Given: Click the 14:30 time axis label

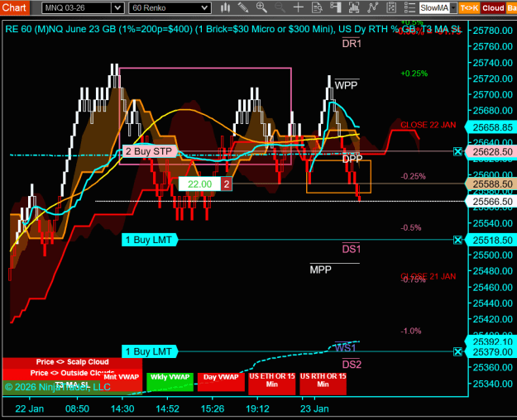Looking at the screenshot, I should [122, 408].
